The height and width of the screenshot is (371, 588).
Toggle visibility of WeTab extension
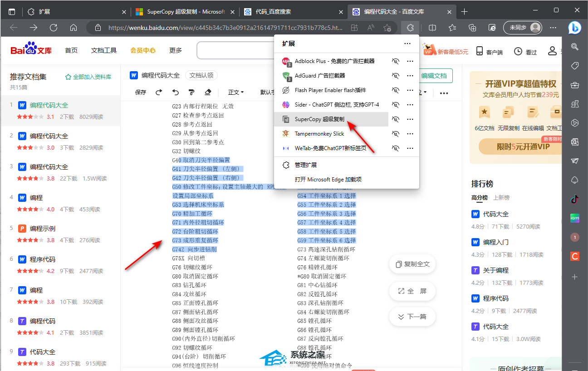pos(396,148)
